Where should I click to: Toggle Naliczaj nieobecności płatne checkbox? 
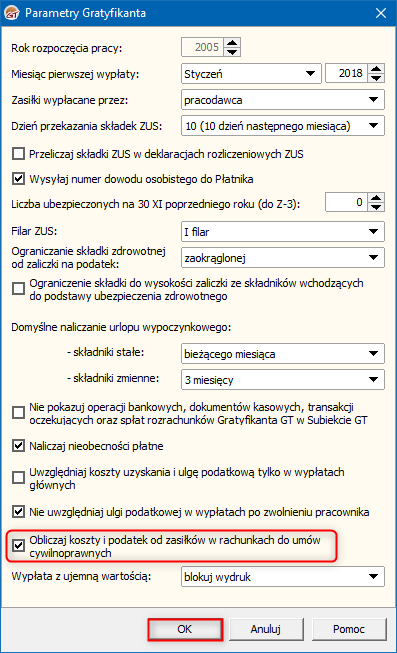click(18, 446)
